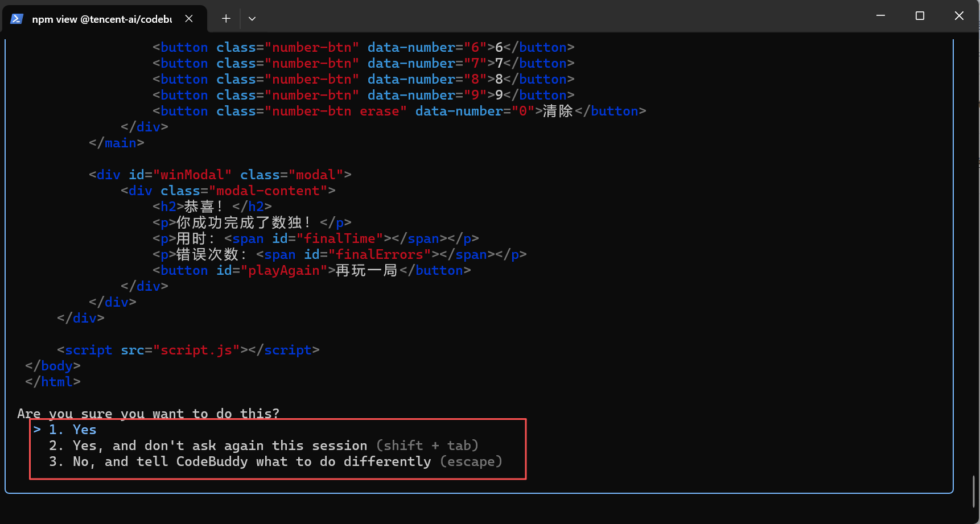Click the finalErrors span line
980x524 pixels.
pyautogui.click(x=339, y=254)
